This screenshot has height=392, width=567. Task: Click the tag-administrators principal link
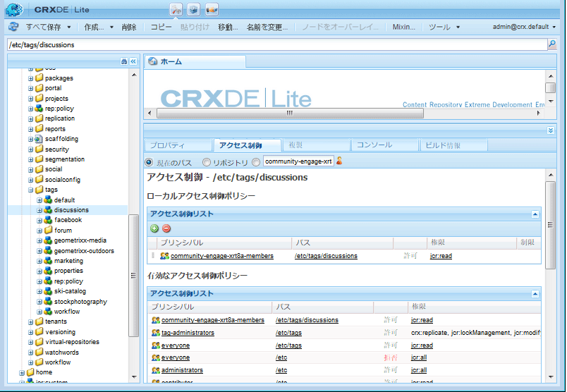point(188,333)
